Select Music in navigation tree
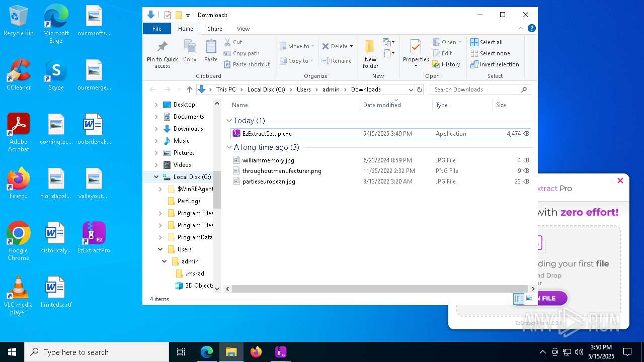 click(181, 141)
